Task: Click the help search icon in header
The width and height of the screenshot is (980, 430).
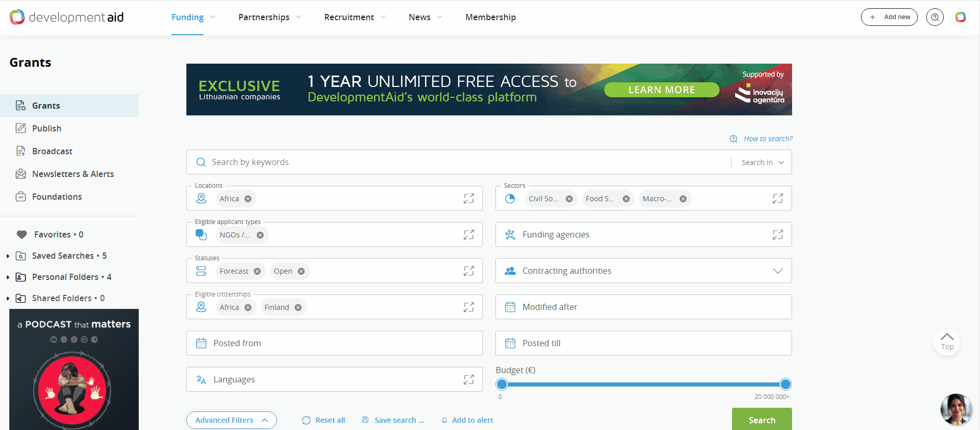Action: (935, 17)
